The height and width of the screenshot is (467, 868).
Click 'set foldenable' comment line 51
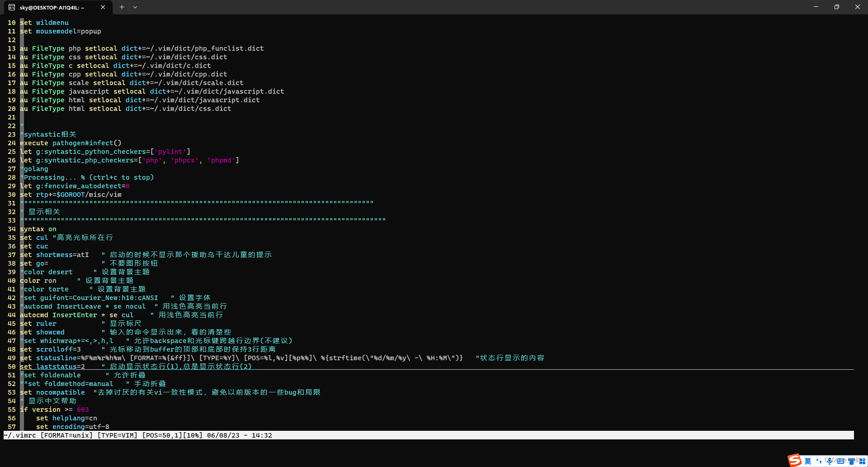pos(50,375)
